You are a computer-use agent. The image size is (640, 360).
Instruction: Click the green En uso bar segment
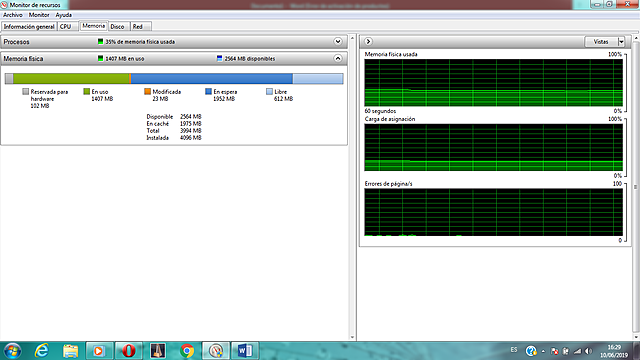pos(71,79)
